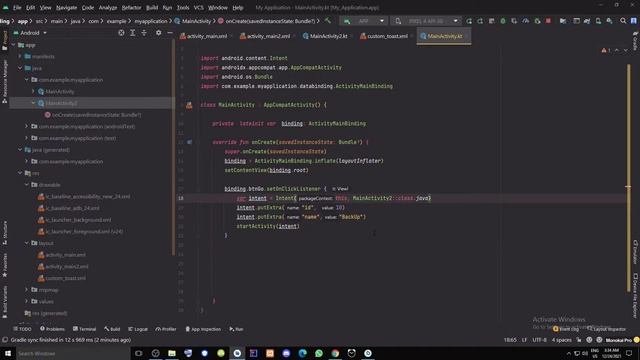Open the device selector dropdown

425,21
